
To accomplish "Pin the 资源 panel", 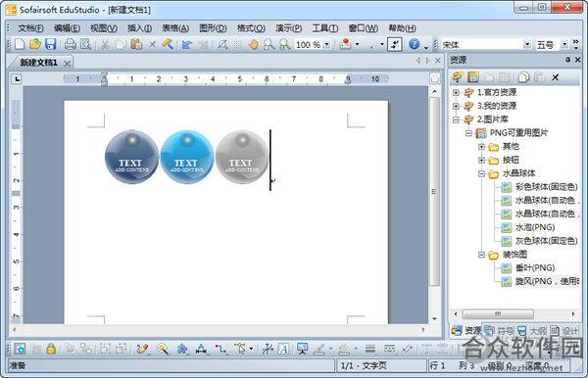I will tap(568, 60).
